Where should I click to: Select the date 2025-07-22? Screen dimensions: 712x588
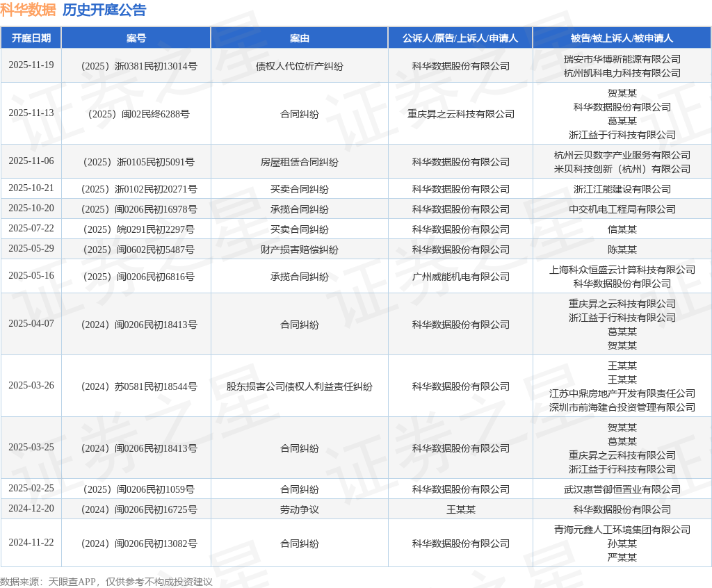pos(31,229)
